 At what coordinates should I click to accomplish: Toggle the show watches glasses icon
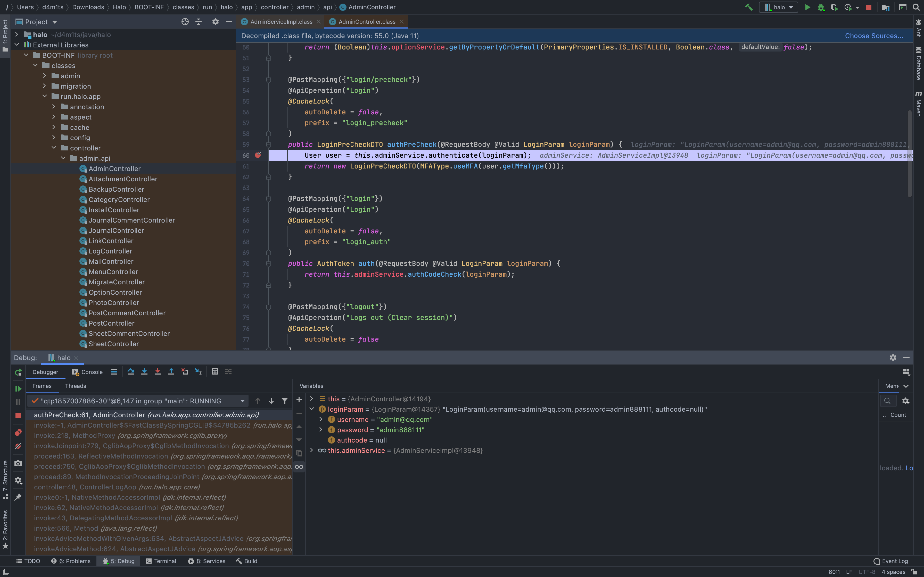299,467
